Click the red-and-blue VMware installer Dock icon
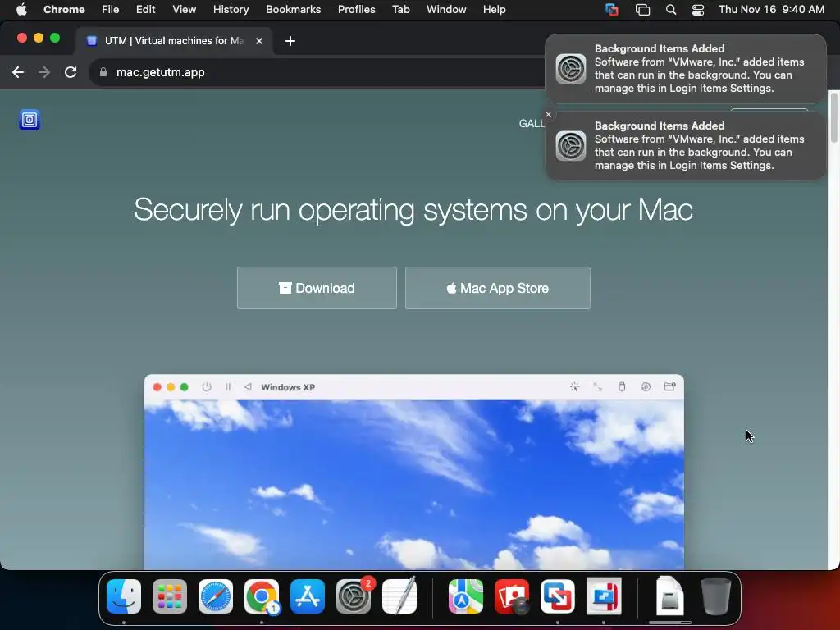 (x=604, y=596)
